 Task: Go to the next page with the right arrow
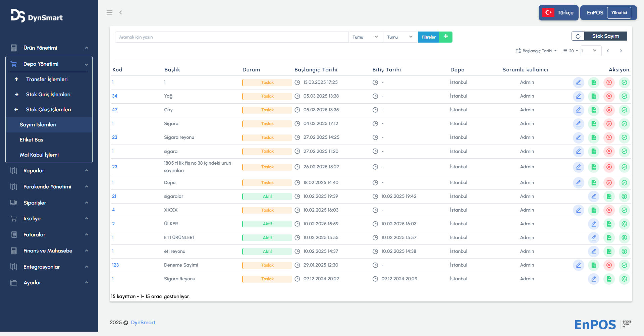(x=621, y=51)
